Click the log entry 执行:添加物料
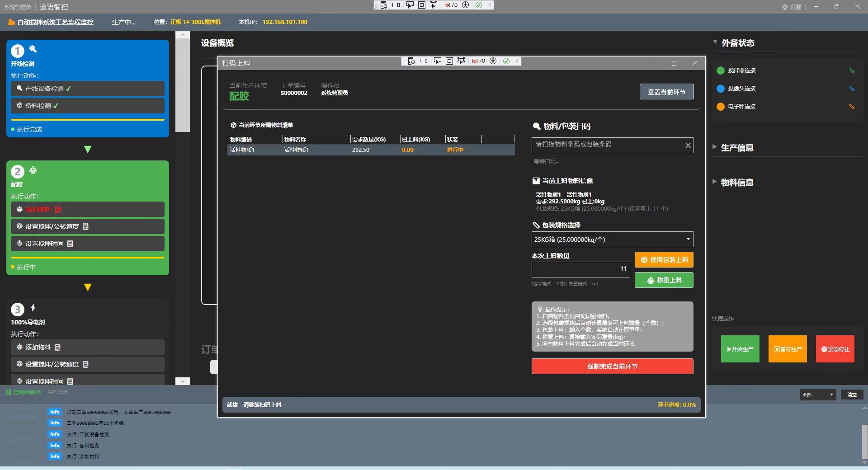This screenshot has width=868, height=470. click(83, 456)
